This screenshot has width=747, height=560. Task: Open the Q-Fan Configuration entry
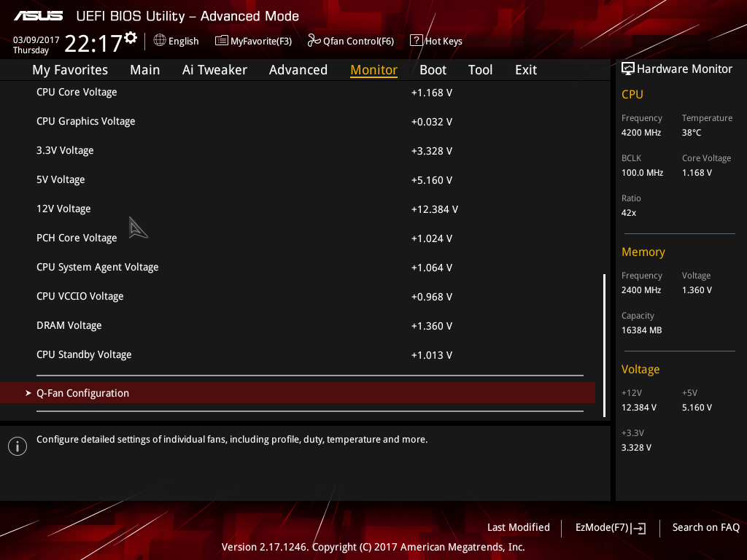[x=298, y=393]
